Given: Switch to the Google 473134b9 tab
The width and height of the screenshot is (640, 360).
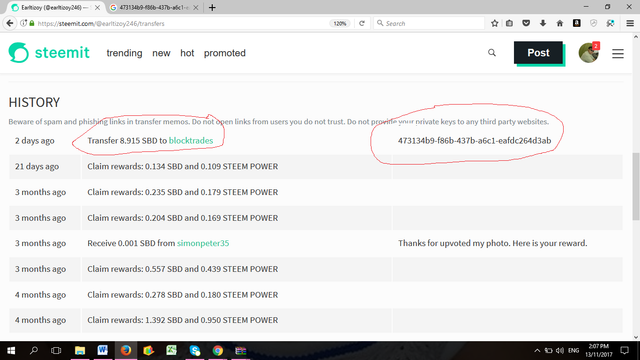Looking at the screenshot, I should [x=153, y=7].
